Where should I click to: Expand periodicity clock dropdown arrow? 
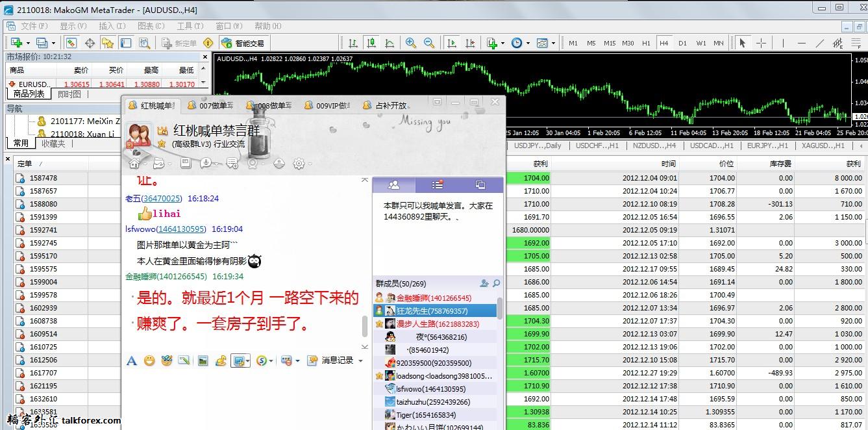[x=527, y=44]
